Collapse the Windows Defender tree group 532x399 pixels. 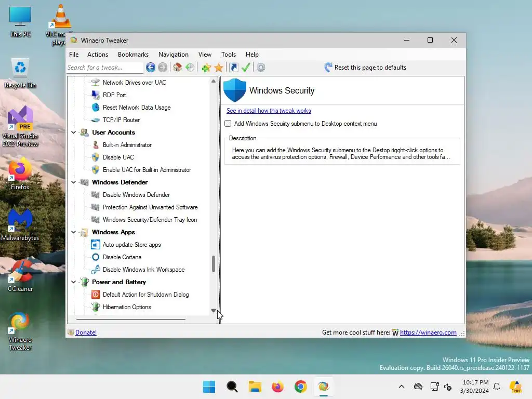click(x=73, y=182)
